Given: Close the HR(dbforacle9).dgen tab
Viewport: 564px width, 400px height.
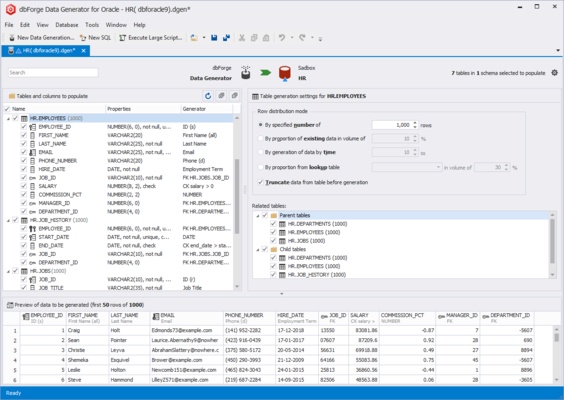Looking at the screenshot, I should [x=83, y=50].
